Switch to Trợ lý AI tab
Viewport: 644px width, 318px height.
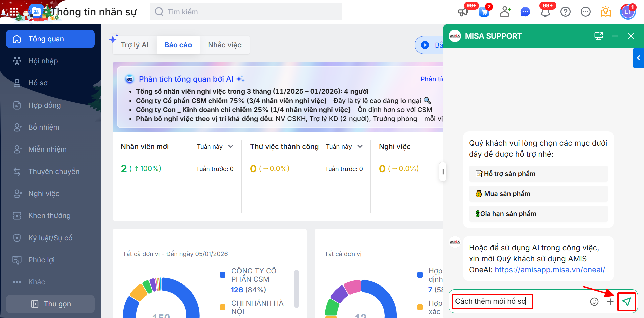coord(135,45)
